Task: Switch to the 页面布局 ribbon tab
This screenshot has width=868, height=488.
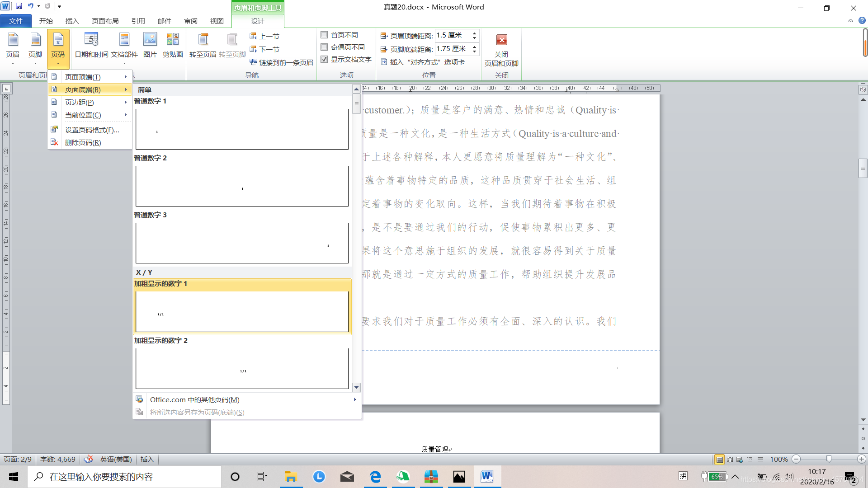Action: coord(105,21)
